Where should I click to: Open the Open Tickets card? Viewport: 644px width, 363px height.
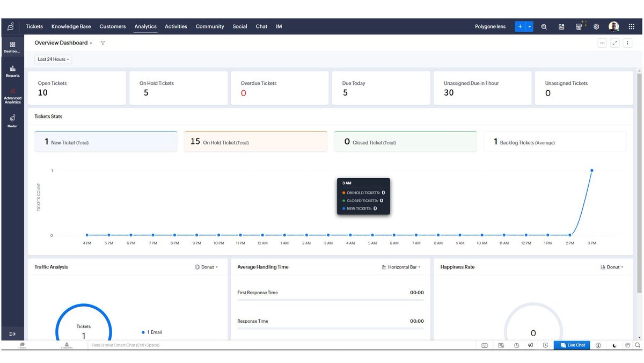77,88
